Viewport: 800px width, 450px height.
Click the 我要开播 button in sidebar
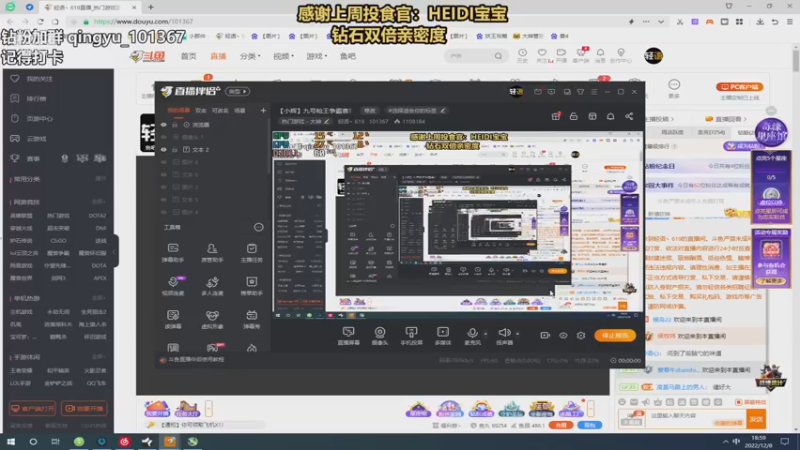[84, 408]
